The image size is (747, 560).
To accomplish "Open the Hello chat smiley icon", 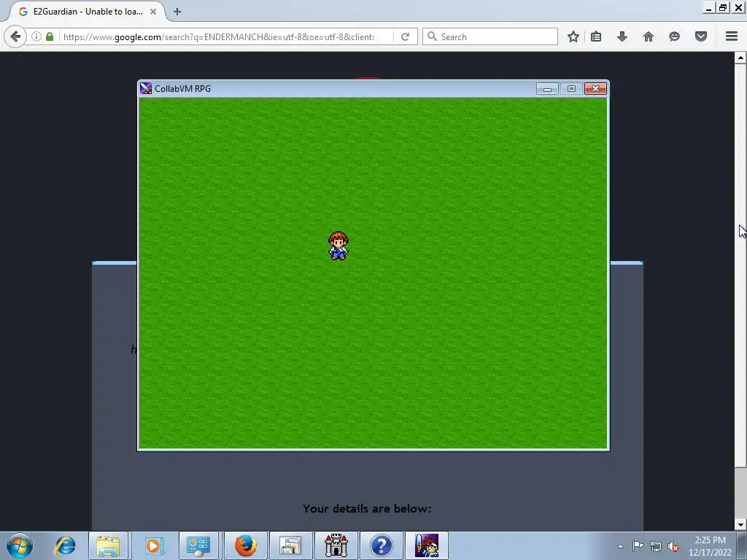I will point(674,36).
